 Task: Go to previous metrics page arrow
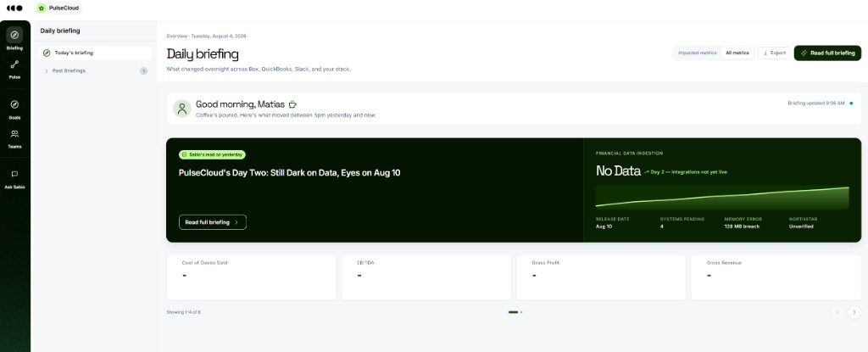tap(837, 312)
